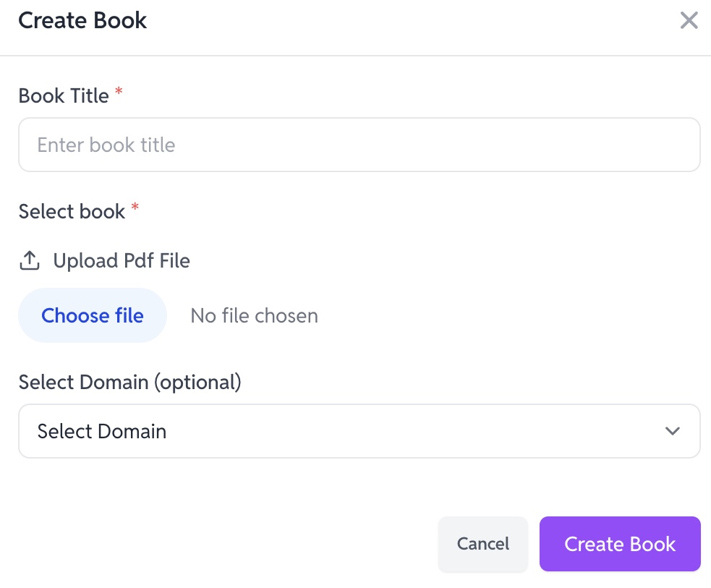Click the 'Select book' field label

(72, 211)
